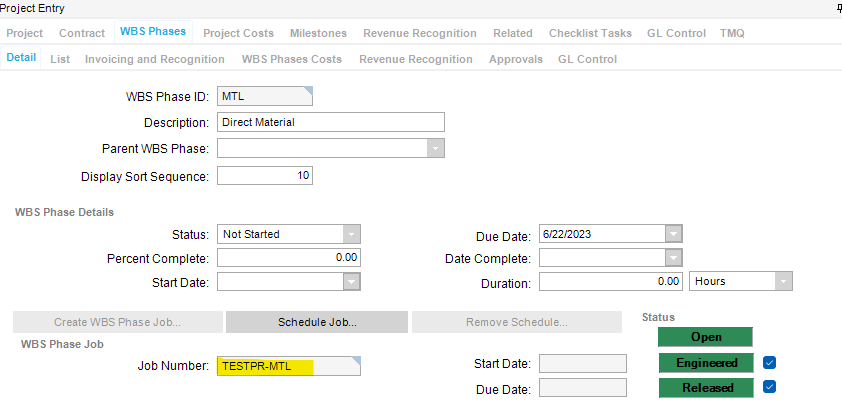Screen dimensions: 842x413
Task: Open the Due Date calendar dropdown
Action: (674, 234)
